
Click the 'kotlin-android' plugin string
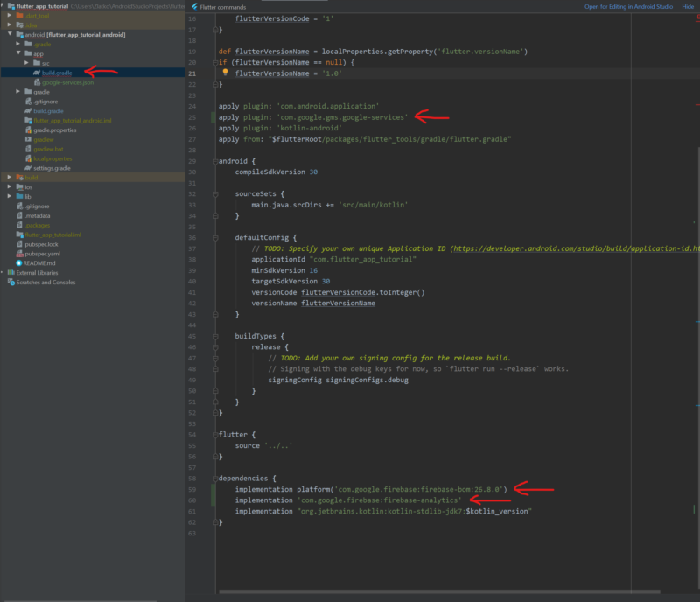[x=309, y=128]
